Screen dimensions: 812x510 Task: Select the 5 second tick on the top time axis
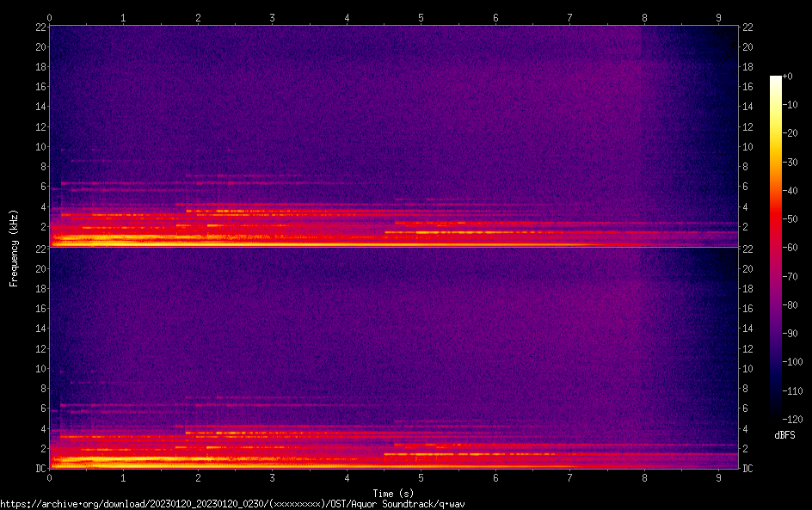421,17
